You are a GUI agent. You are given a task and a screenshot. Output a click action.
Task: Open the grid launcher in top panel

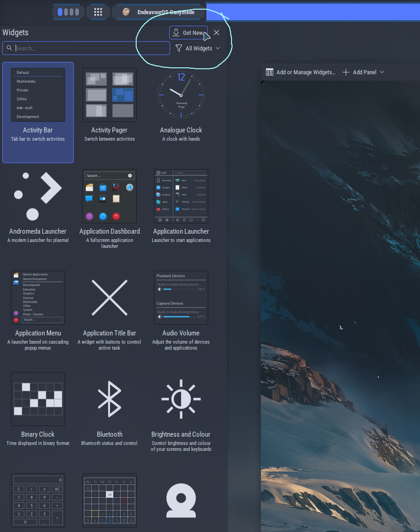[98, 12]
